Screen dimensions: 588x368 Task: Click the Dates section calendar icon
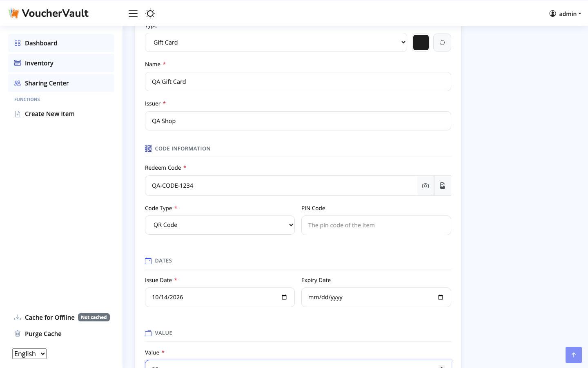[148, 261]
